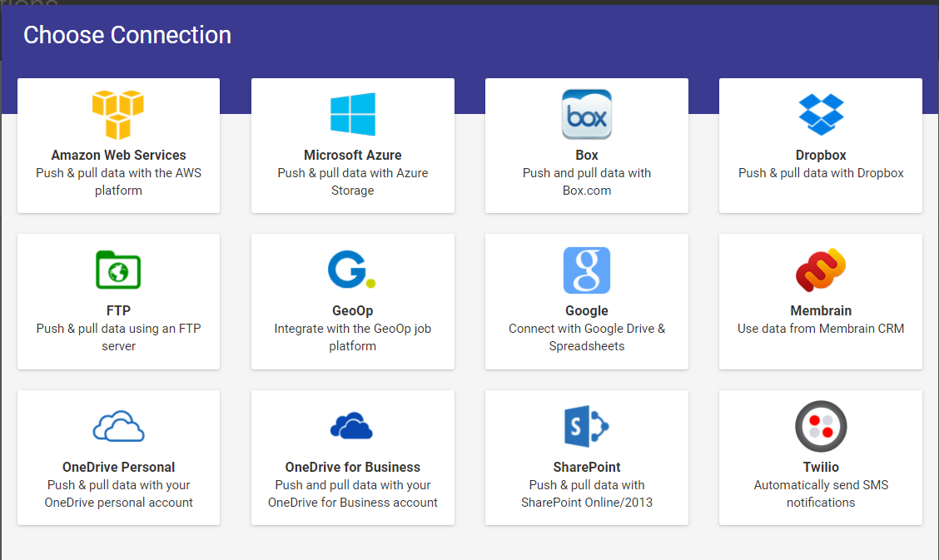Viewport: 939px width, 560px height.
Task: Select the OneDrive Personal title
Action: [118, 467]
